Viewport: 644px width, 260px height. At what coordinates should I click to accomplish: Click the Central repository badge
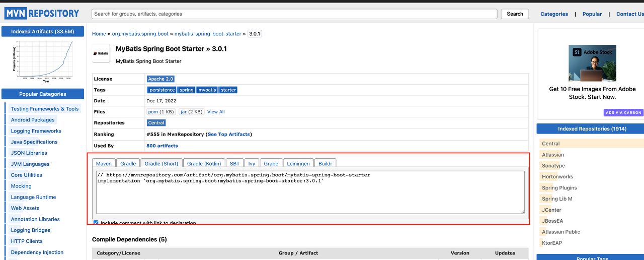[x=156, y=123]
